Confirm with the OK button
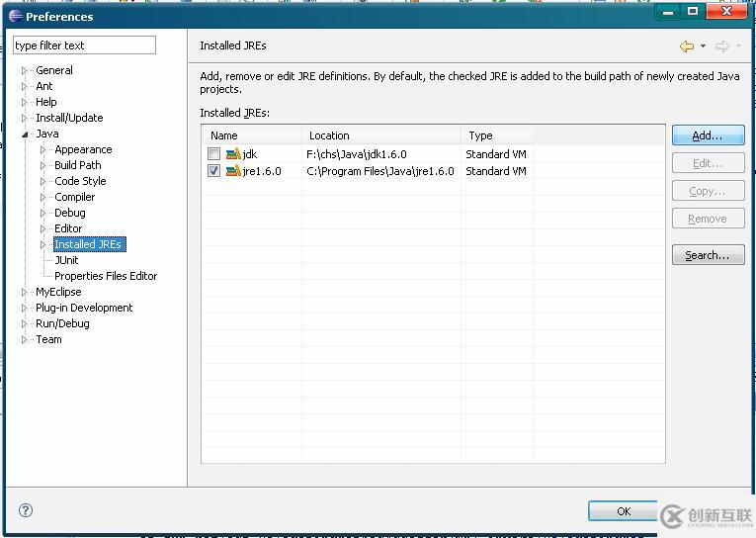 pos(623,511)
